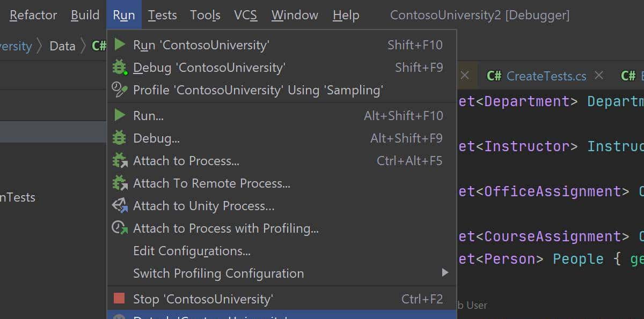Open the Tests menu
Image resolution: width=644 pixels, height=319 pixels.
coord(162,15)
